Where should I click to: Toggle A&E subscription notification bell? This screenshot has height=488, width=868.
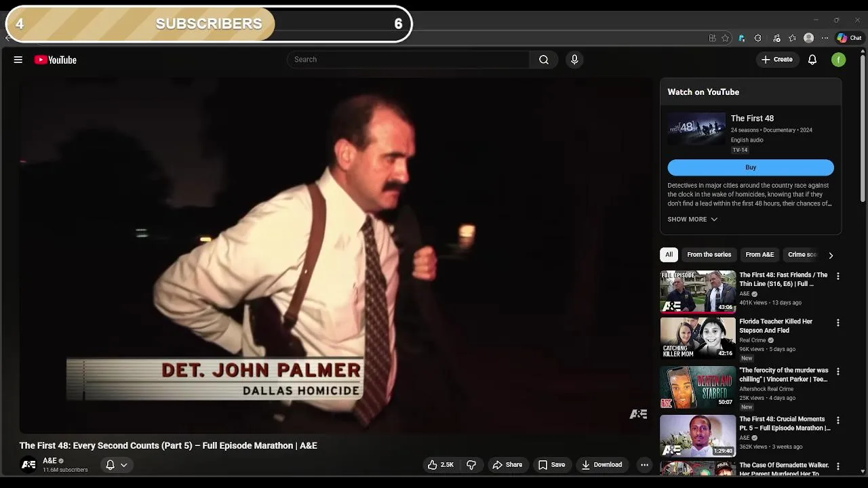[110, 465]
